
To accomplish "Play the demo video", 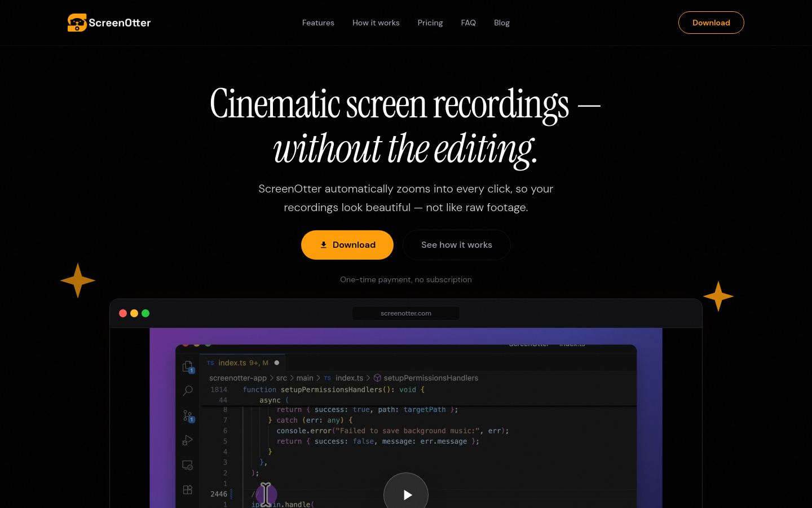I will [x=406, y=494].
